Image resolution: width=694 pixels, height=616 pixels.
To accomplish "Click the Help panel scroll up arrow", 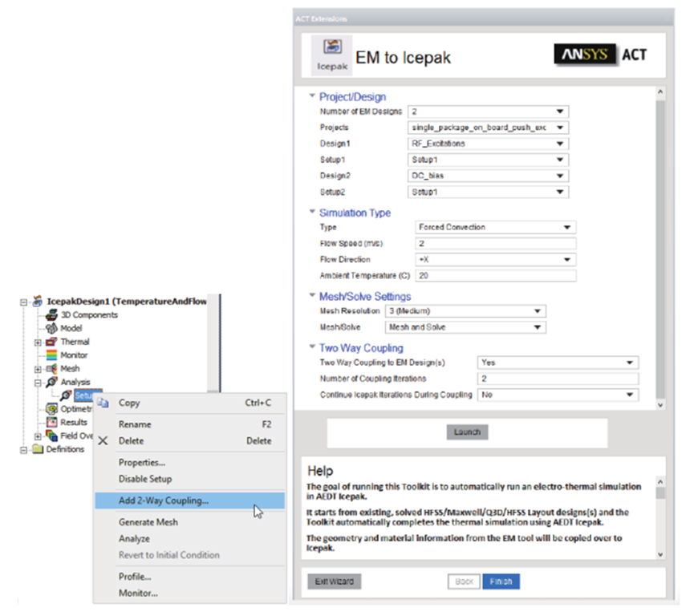I will (x=660, y=481).
